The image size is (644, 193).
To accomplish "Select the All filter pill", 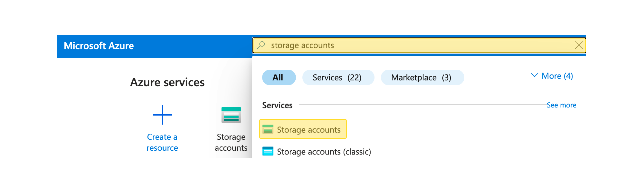I will 279,77.
